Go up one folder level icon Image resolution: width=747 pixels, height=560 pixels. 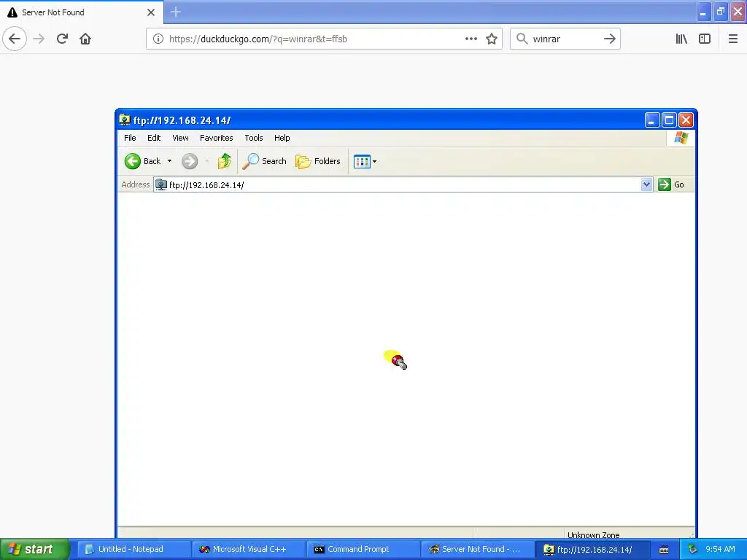(225, 161)
